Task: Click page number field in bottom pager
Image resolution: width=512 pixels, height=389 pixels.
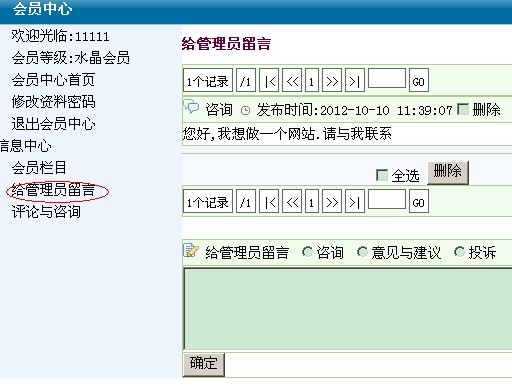Action: [x=387, y=199]
